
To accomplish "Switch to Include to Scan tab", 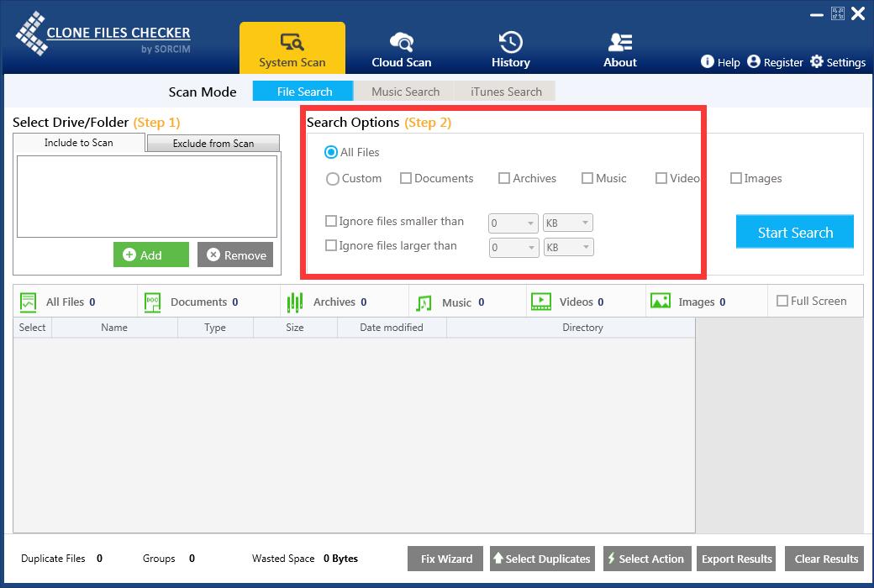I will point(79,143).
